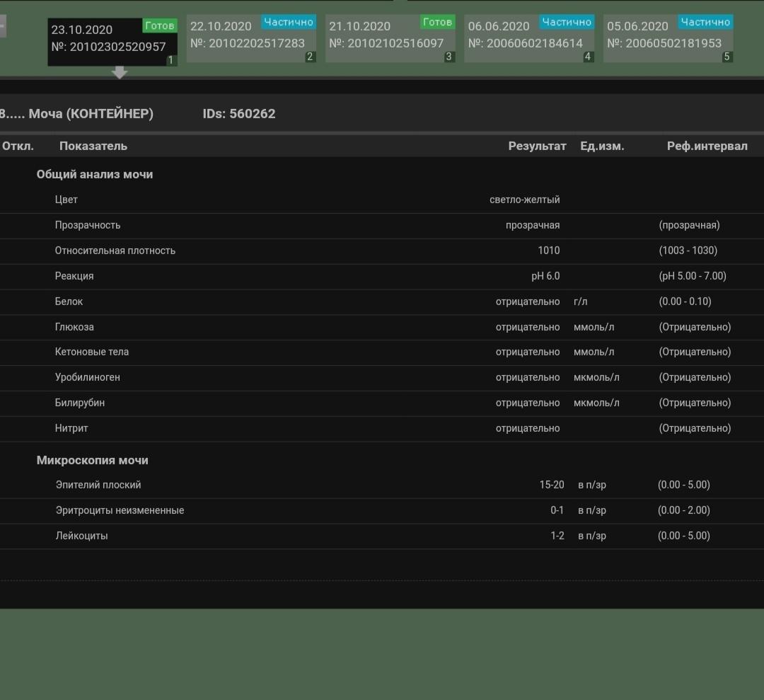Sort by the 'Результат' column header
The width and height of the screenshot is (764, 700).
click(x=537, y=146)
